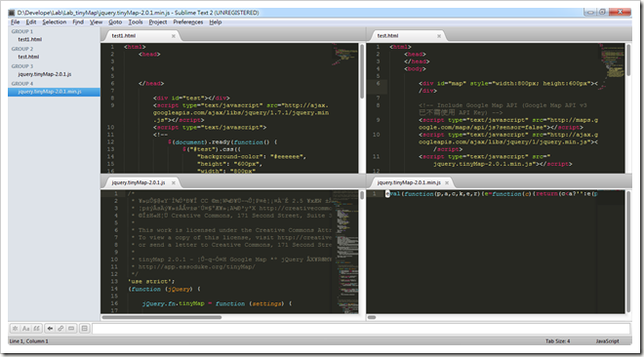Viewport: 644px width, 357px height.
Task: Close the jquery.tinyMap-2.0.1.min.js tab
Action: coord(447,182)
